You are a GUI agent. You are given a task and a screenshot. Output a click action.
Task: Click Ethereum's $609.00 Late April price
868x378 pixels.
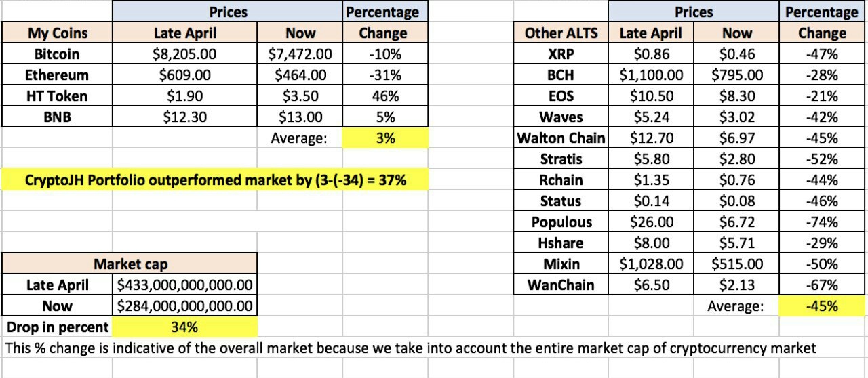(x=185, y=75)
